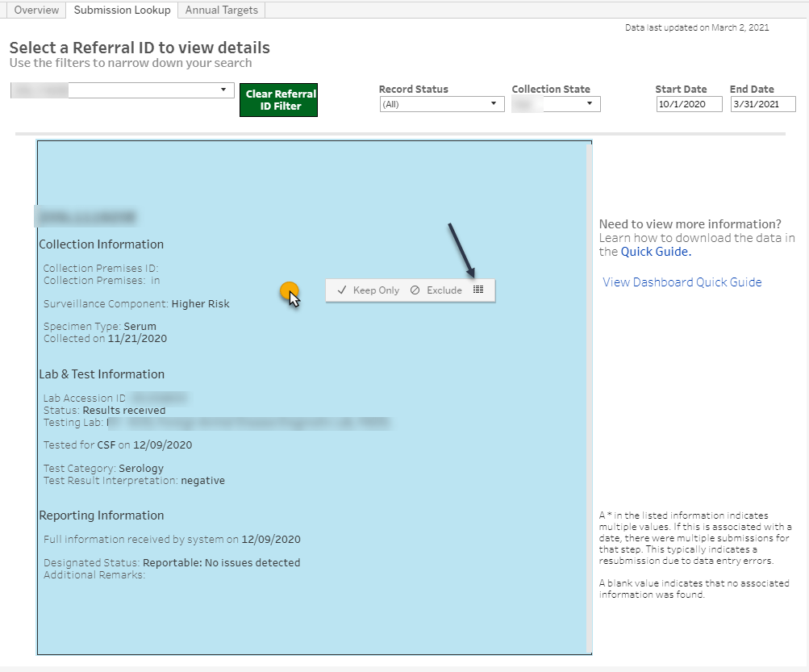Click Designated Status: Reportable text
Screen dimensions: 809x672
pyautogui.click(x=172, y=562)
